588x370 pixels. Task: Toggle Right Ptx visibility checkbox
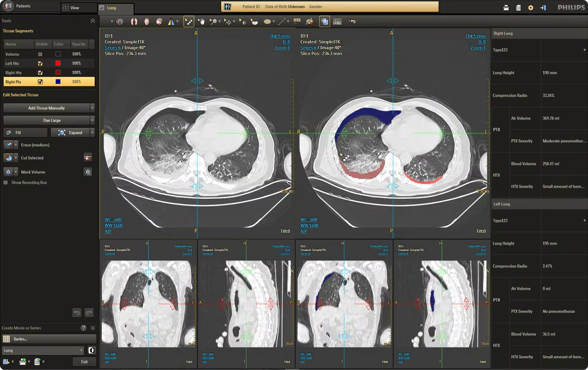pos(40,82)
